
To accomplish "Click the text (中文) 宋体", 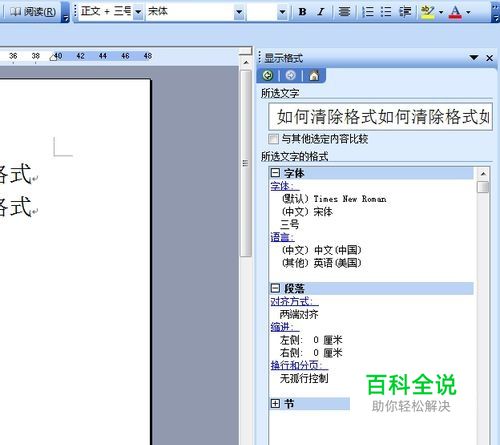I will point(307,212).
